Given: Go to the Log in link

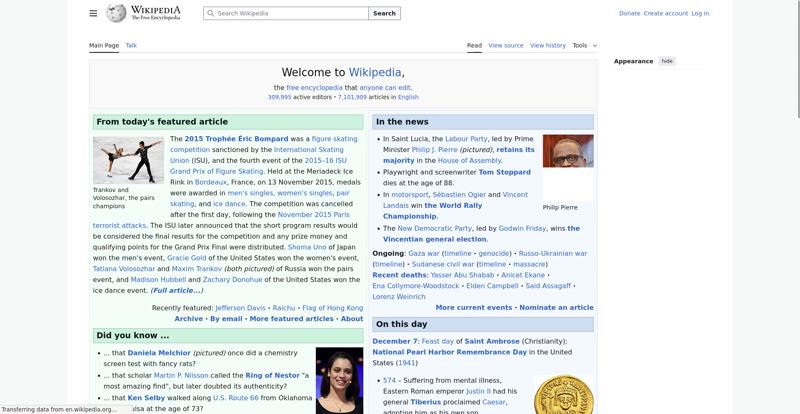Looking at the screenshot, I should [700, 14].
